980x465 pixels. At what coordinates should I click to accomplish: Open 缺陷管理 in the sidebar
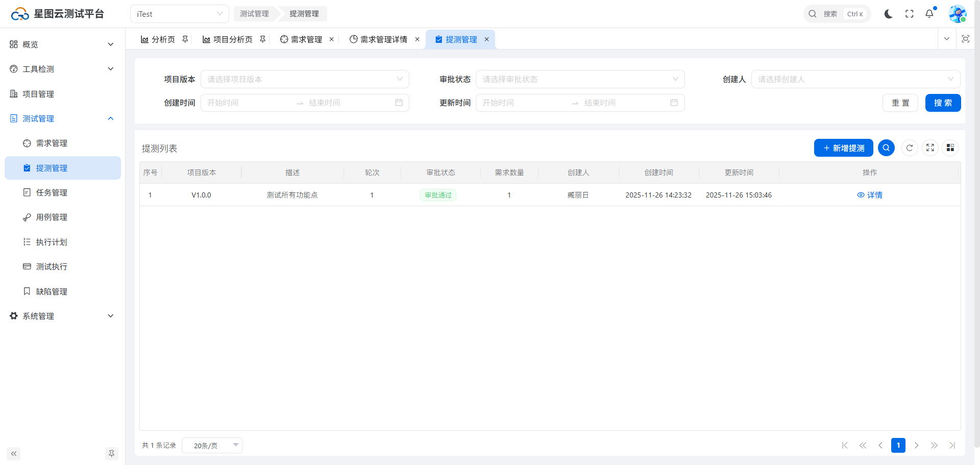point(52,291)
